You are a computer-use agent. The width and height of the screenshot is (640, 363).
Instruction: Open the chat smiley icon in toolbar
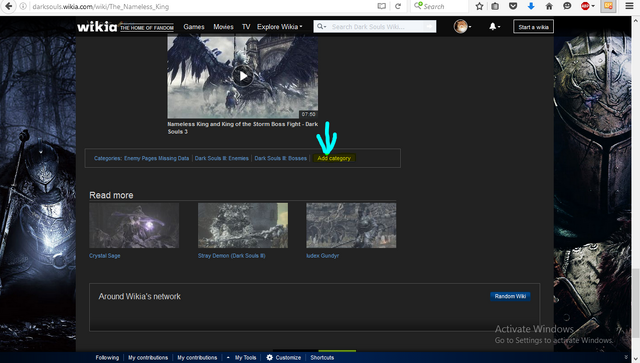click(x=567, y=6)
